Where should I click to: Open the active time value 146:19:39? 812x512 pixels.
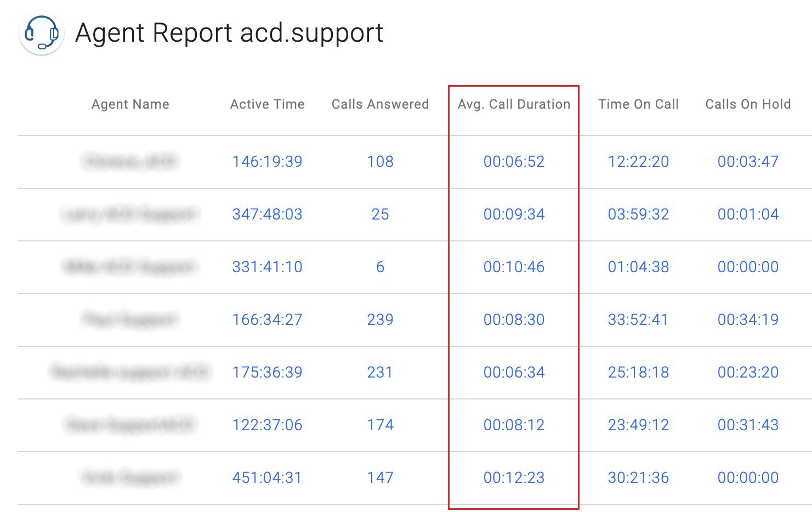267,161
